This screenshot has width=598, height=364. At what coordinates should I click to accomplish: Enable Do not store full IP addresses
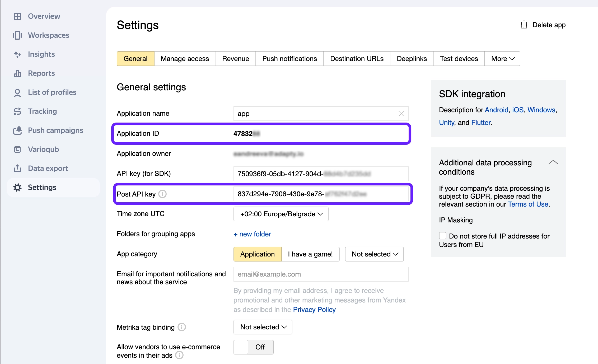pos(443,236)
